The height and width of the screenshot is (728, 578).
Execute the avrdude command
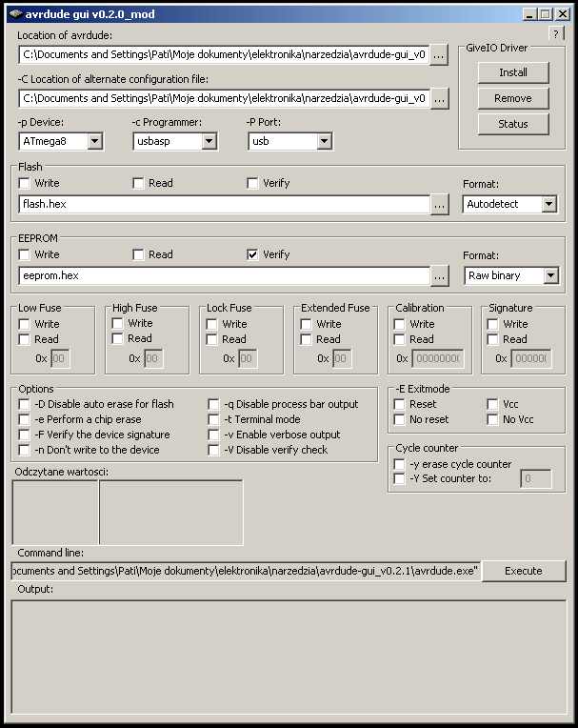click(524, 571)
